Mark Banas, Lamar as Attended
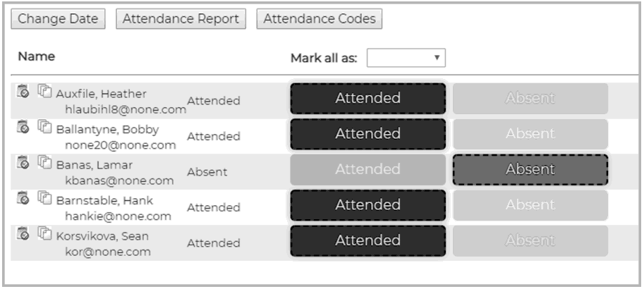The width and height of the screenshot is (644, 289). click(367, 170)
